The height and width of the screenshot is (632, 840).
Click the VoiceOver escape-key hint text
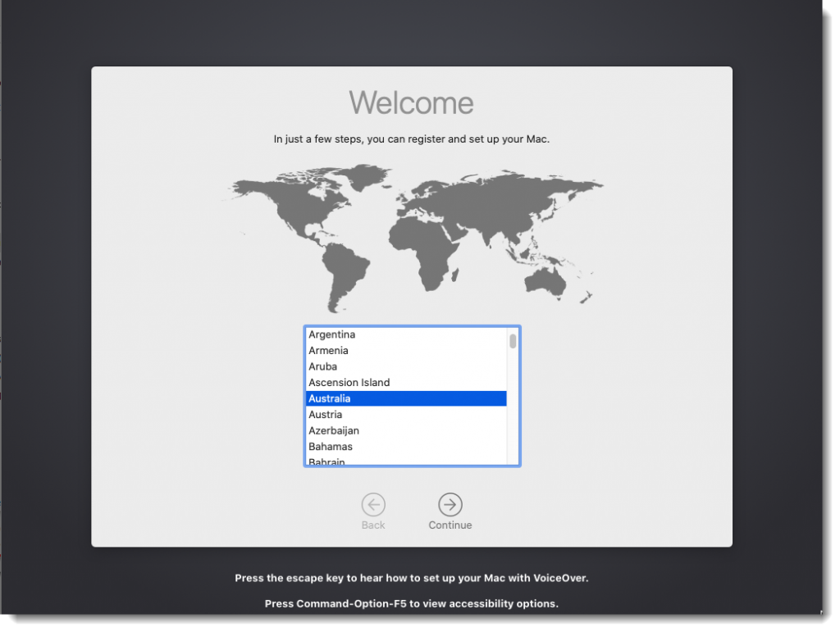point(410,577)
